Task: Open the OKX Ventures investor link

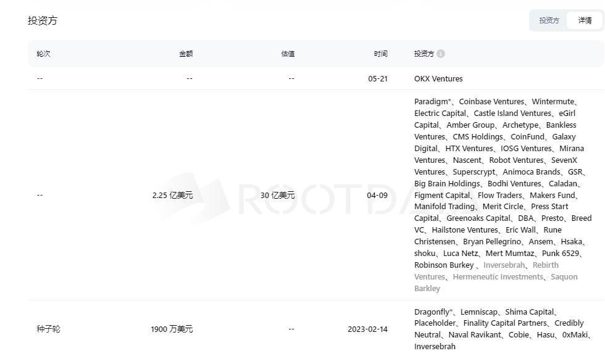Action: click(x=438, y=79)
